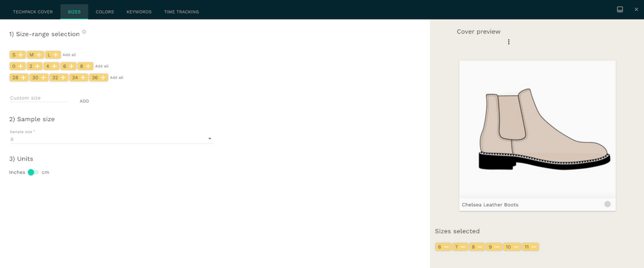Remove size 11 from selected sizes
The width and height of the screenshot is (644, 268).
(533, 247)
